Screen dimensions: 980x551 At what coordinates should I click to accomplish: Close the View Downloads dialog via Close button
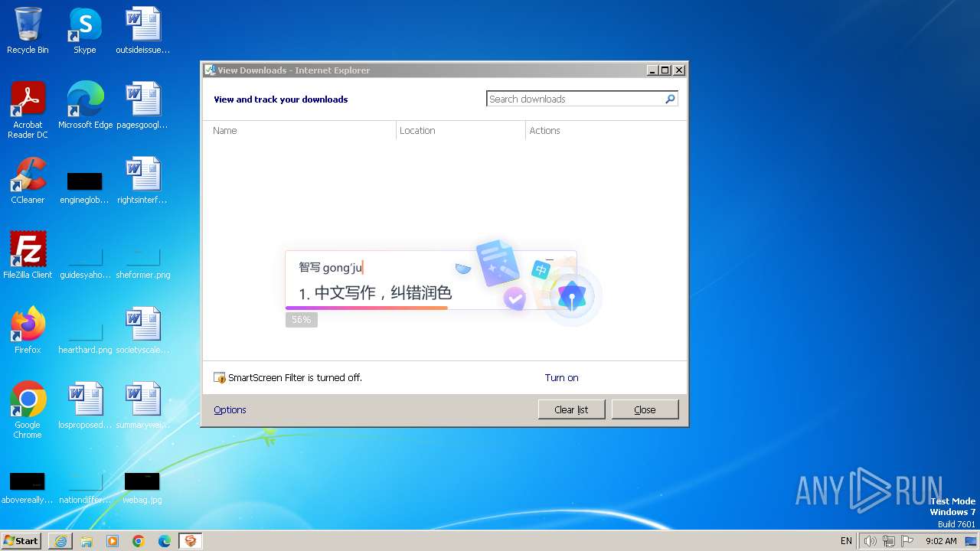click(x=645, y=409)
